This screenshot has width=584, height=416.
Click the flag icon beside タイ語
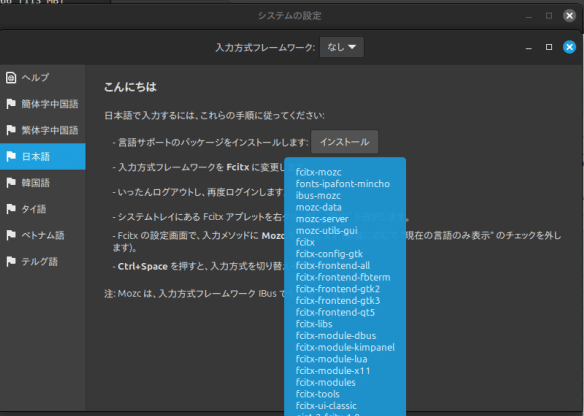coord(11,209)
